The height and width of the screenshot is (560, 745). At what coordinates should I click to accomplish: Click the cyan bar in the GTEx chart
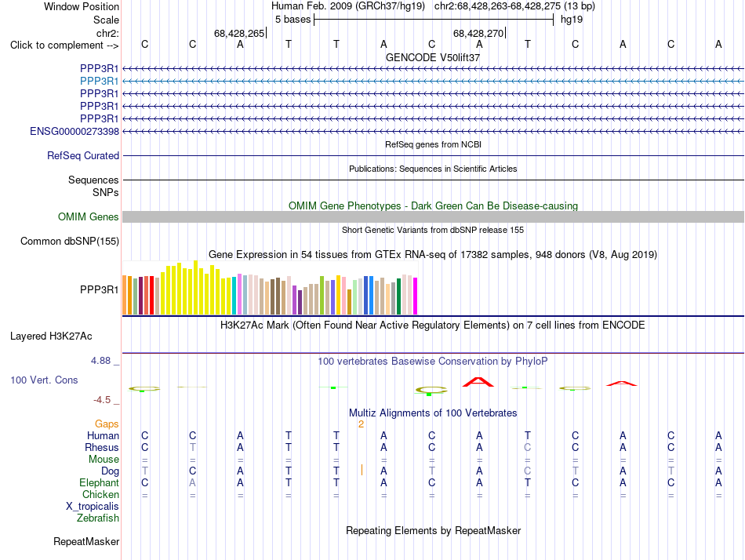pyautogui.click(x=234, y=296)
